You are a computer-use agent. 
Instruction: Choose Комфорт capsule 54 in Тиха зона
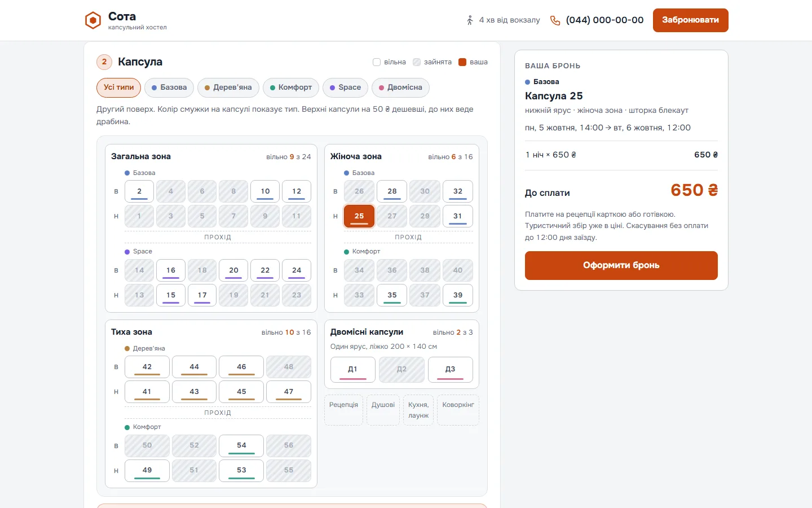241,445
